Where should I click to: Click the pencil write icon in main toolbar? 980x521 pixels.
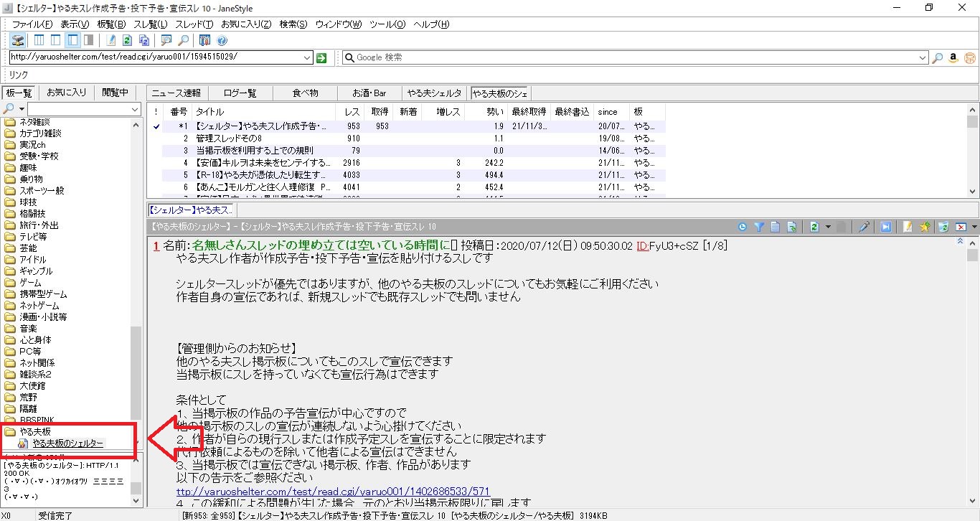point(110,40)
